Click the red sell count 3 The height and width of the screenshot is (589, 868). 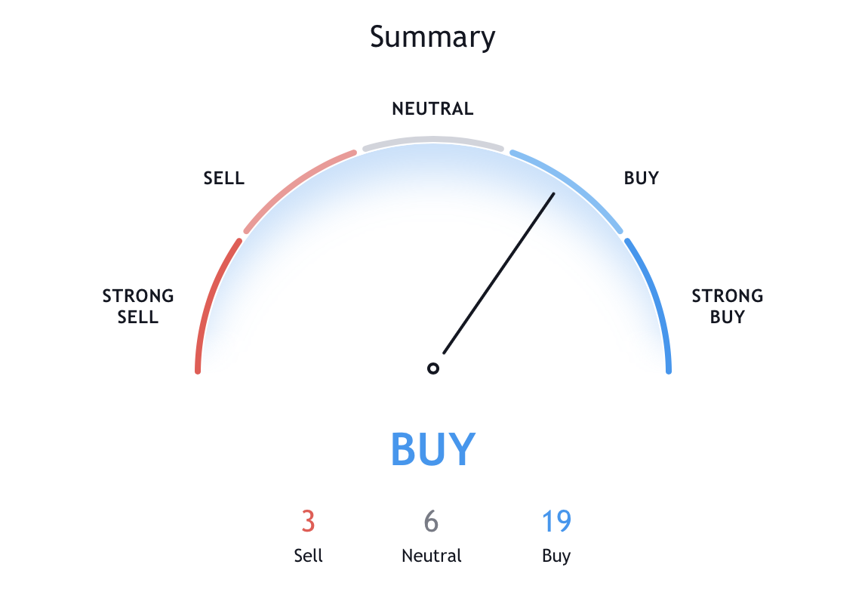pos(307,522)
